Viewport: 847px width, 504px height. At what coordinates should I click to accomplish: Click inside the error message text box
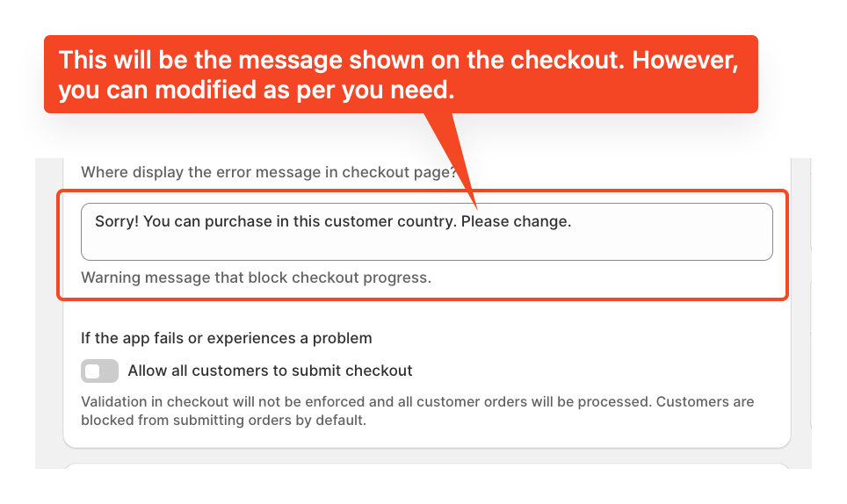pos(427,232)
